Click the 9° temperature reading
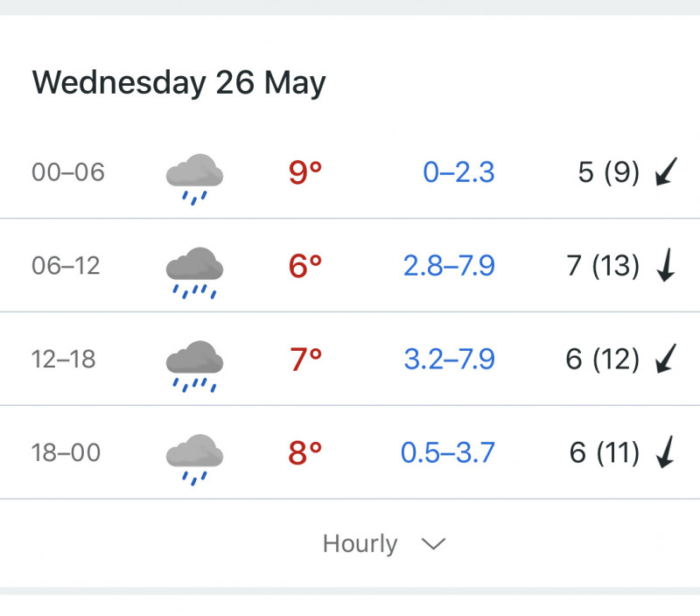Screen dimensions: 700x616 pos(305,172)
